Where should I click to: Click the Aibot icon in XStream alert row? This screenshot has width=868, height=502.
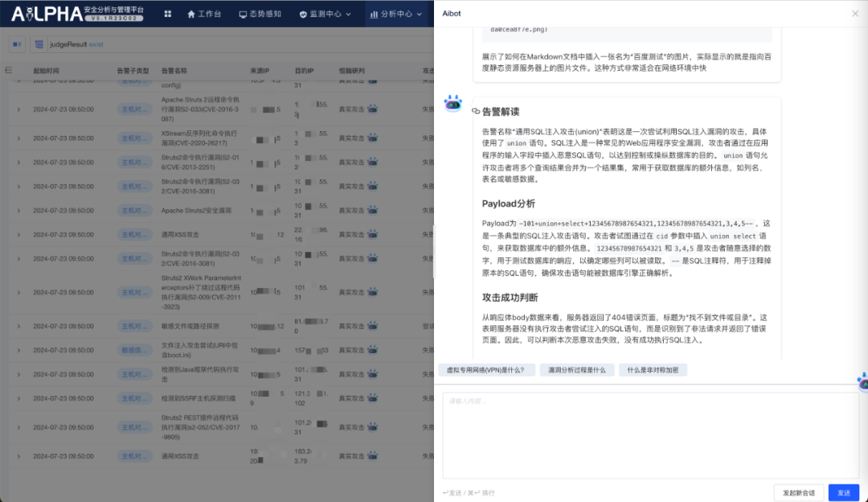click(x=372, y=138)
